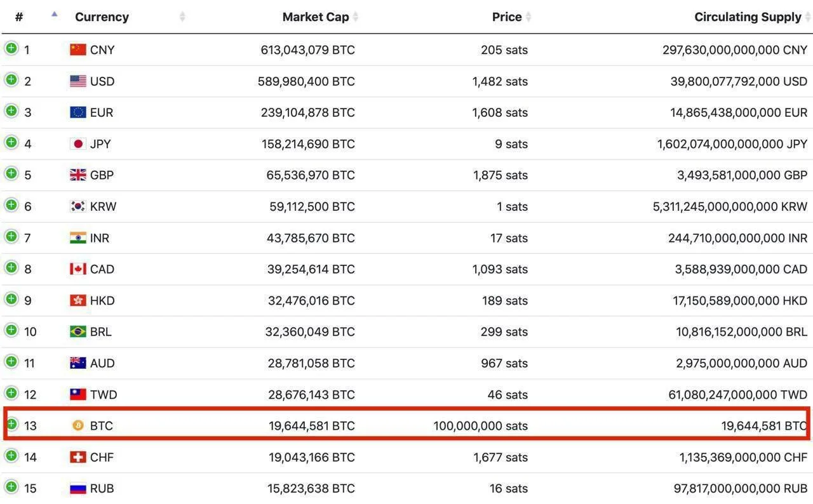Click the European Union flag icon
Screen dimensions: 813x504
click(78, 112)
